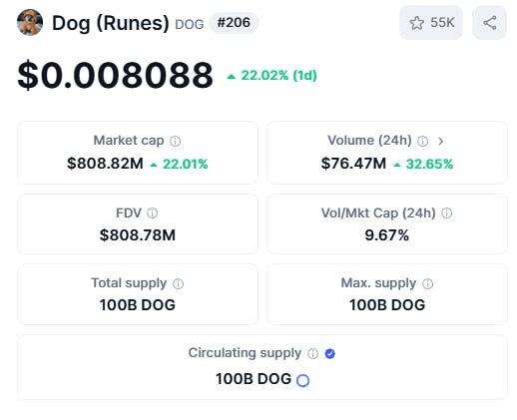Click the blue verified checkmark badge
517x420 pixels.
coord(330,353)
